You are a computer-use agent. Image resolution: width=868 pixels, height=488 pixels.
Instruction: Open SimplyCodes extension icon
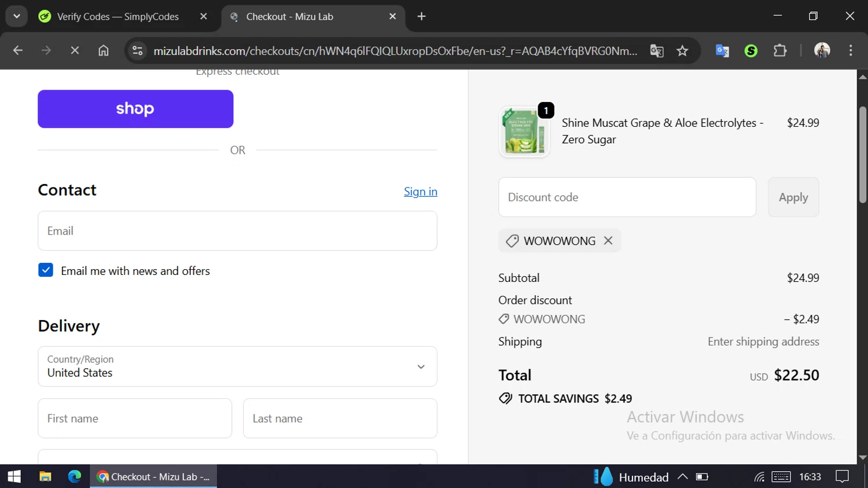click(751, 51)
